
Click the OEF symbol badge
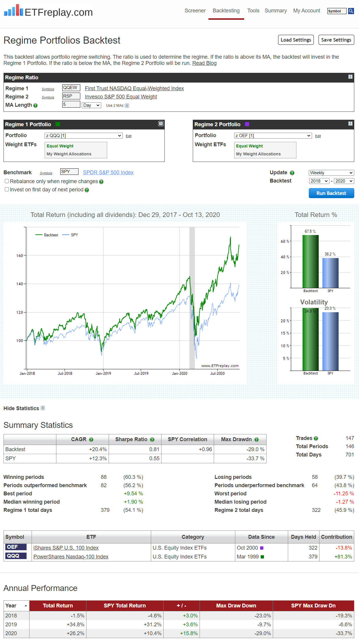(x=16, y=547)
